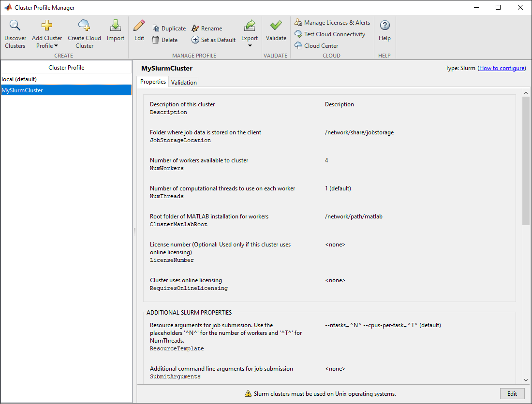
Task: Open Manage Licenses & Alerts
Action: tap(332, 23)
